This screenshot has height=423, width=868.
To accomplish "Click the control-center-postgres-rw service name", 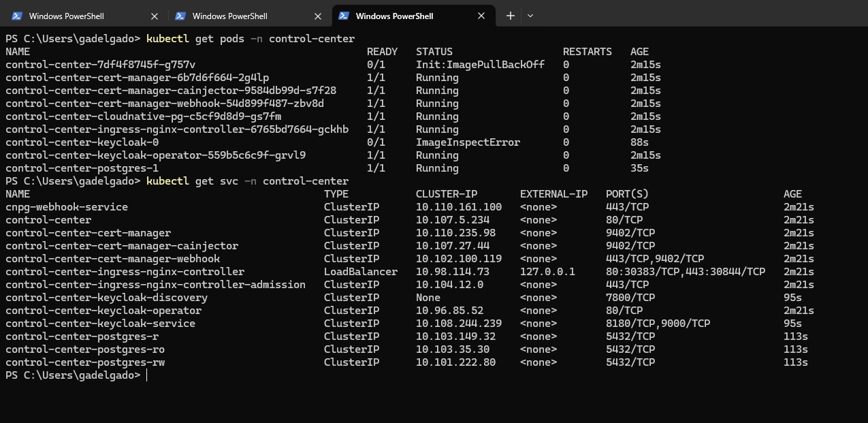I will tap(85, 362).
